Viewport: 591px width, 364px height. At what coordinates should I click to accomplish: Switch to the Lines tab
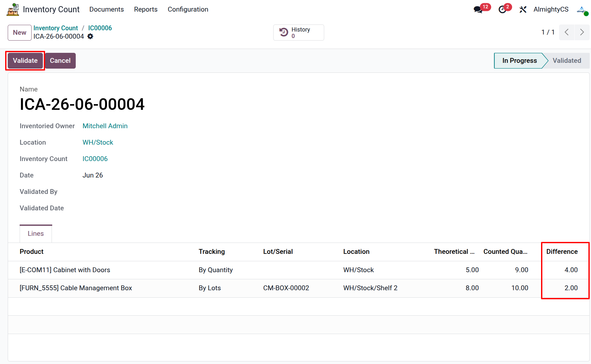point(36,234)
